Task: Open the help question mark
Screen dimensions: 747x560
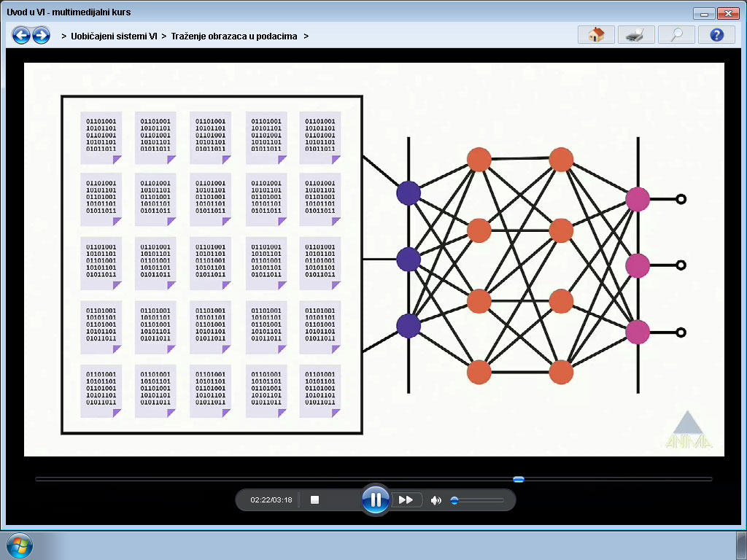Action: pos(716,35)
